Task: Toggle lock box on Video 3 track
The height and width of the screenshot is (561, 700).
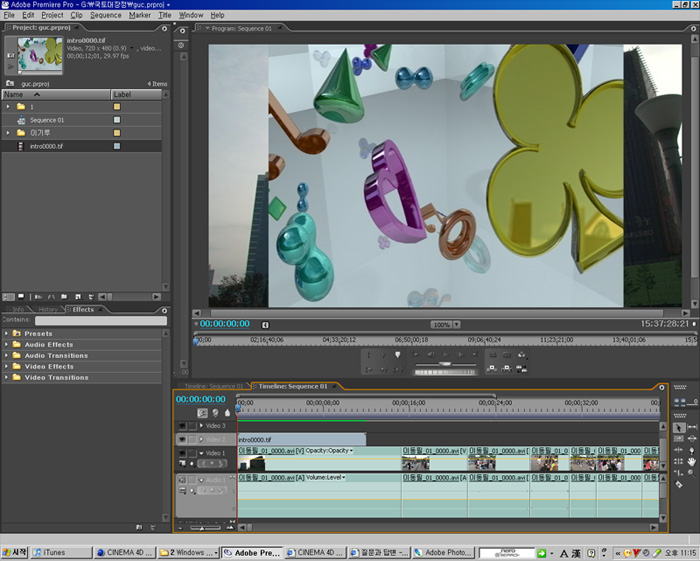Action: (x=192, y=426)
